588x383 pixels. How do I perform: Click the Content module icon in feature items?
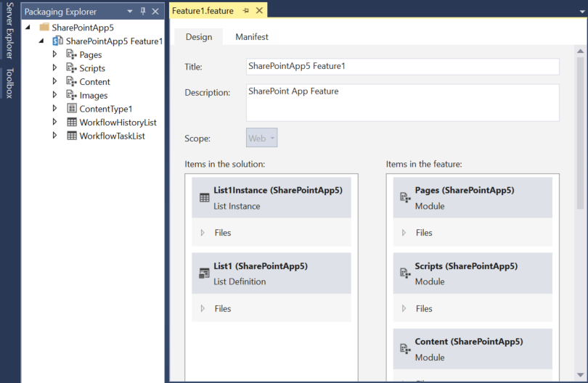[x=405, y=349]
